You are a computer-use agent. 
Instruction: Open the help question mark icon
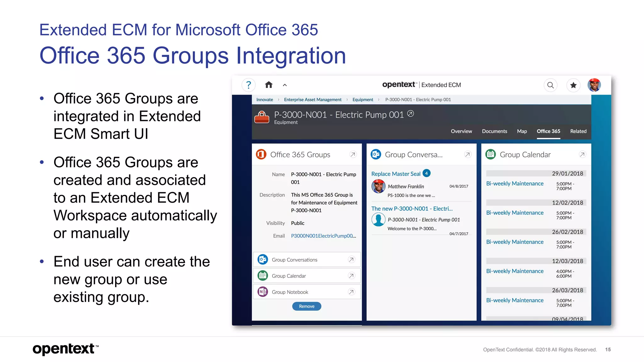tap(248, 85)
